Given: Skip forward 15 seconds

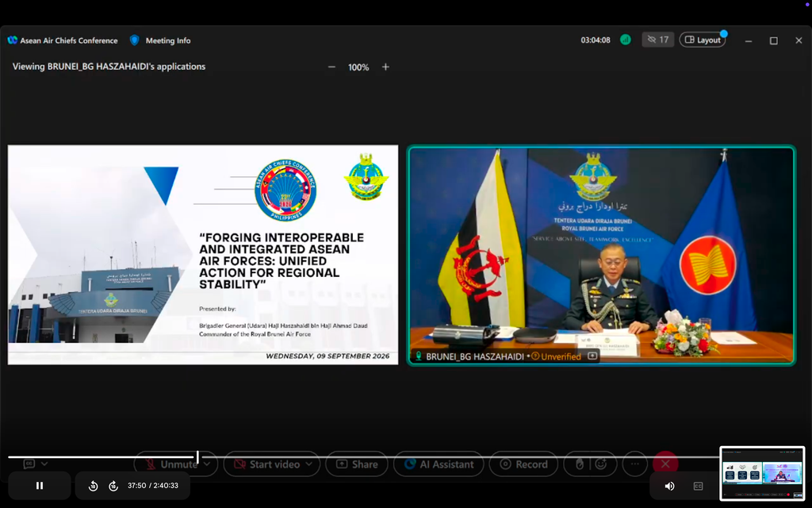Looking at the screenshot, I should (113, 486).
